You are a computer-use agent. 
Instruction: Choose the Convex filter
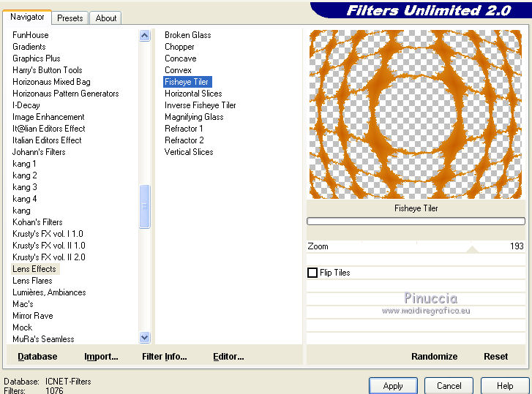pos(178,70)
